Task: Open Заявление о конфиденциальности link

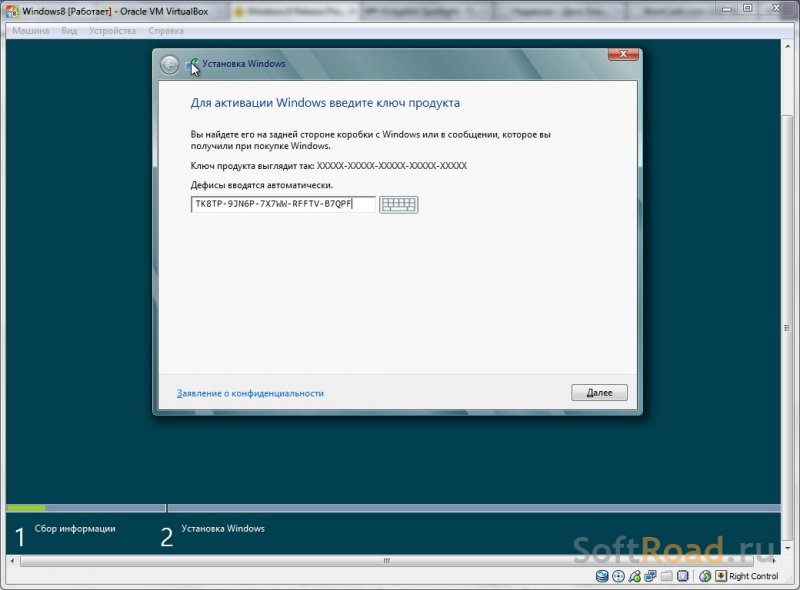Action: point(250,394)
